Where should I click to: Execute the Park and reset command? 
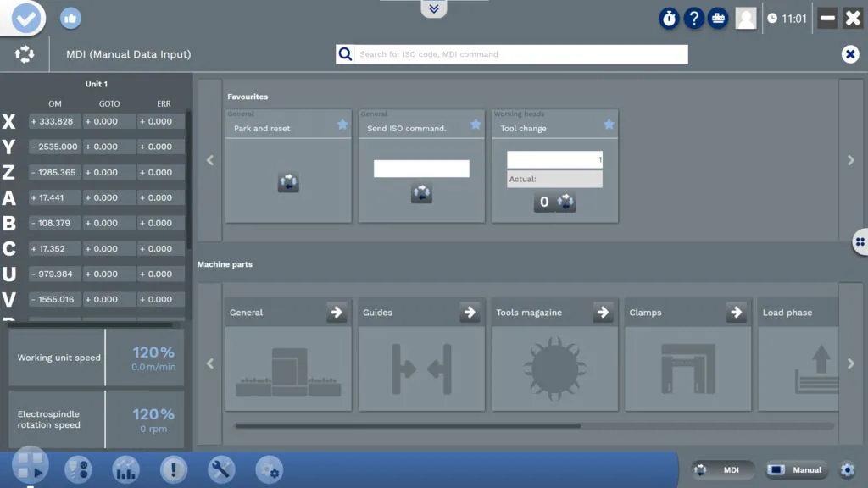288,182
